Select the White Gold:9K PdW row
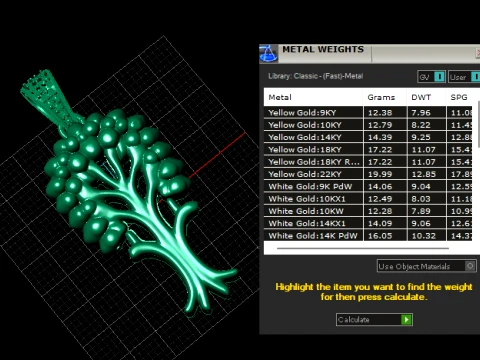The height and width of the screenshot is (360, 480). coord(368,186)
